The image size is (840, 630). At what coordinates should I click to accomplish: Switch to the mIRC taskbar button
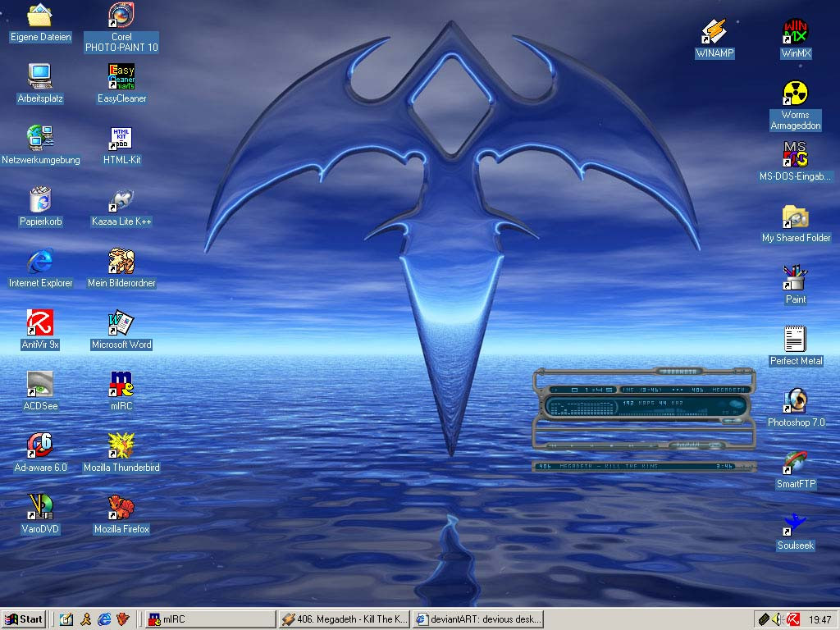(211, 619)
